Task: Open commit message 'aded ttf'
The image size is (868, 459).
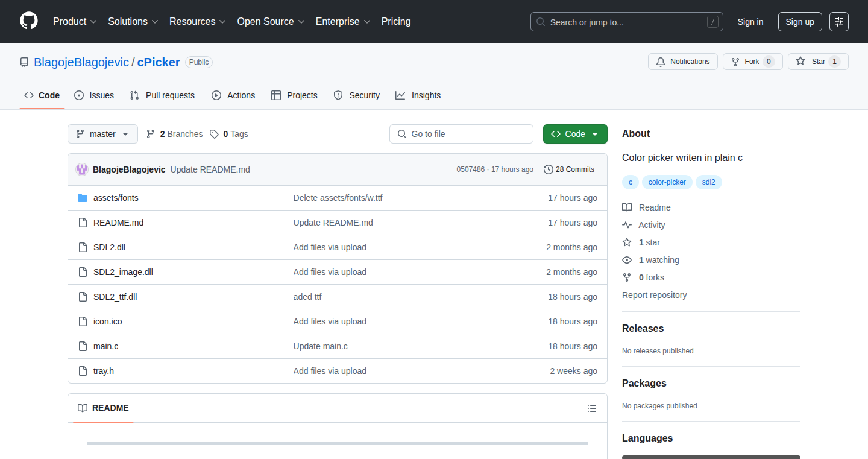Action: (307, 297)
